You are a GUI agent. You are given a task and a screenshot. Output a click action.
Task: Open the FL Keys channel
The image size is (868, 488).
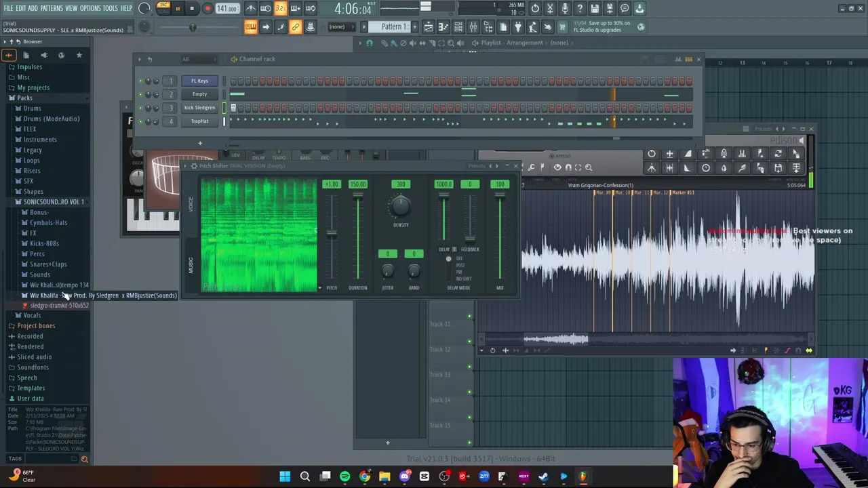pos(199,81)
